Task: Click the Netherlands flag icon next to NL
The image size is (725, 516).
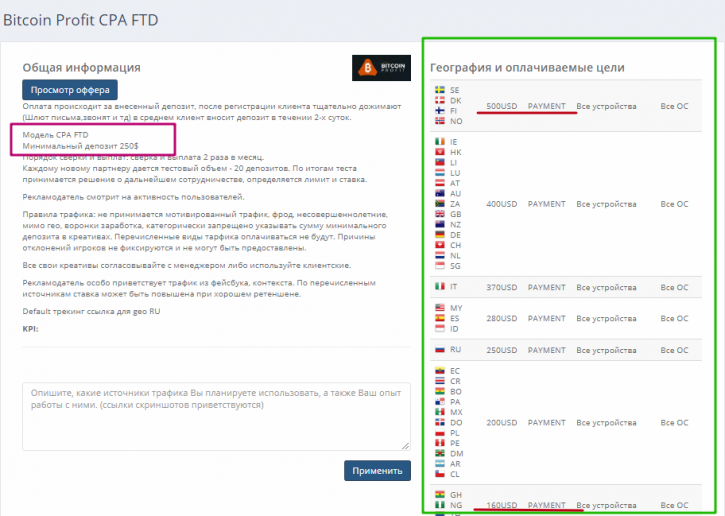Action: [x=440, y=255]
